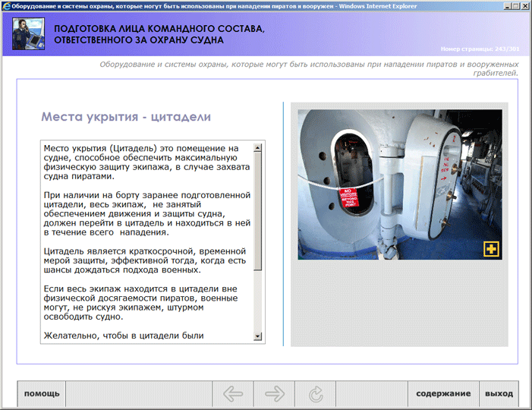This screenshot has height=410, width=532.
Task: Go to next page with forward arrow
Action: [275, 394]
